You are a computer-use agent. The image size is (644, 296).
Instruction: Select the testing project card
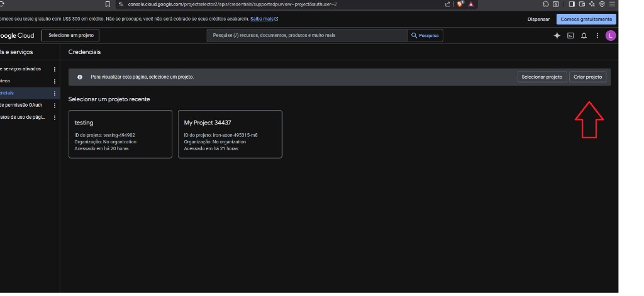point(120,134)
